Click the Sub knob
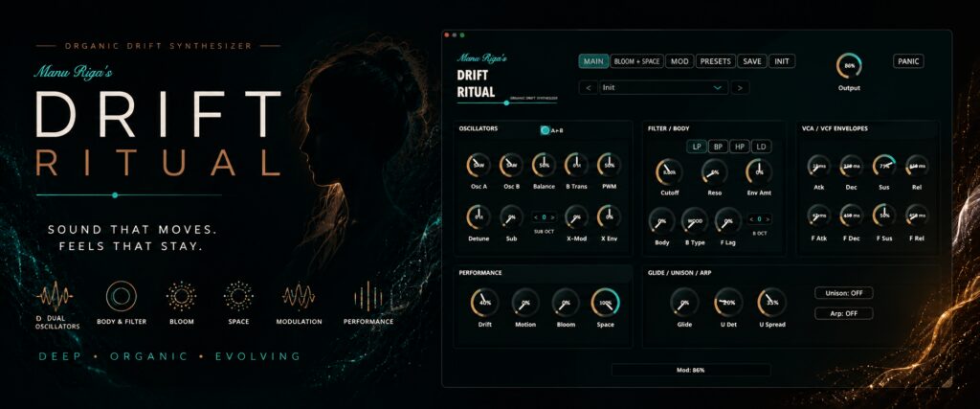The height and width of the screenshot is (409, 980). [511, 217]
